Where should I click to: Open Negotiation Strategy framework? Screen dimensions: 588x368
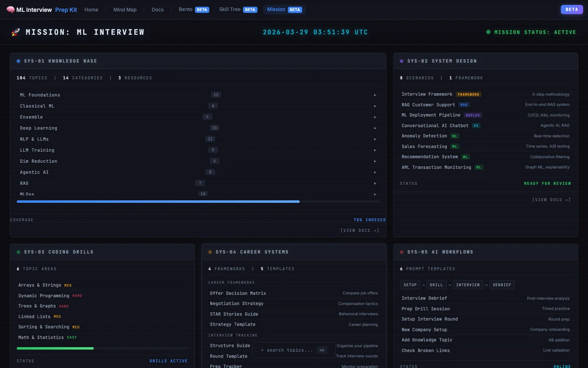click(x=294, y=304)
